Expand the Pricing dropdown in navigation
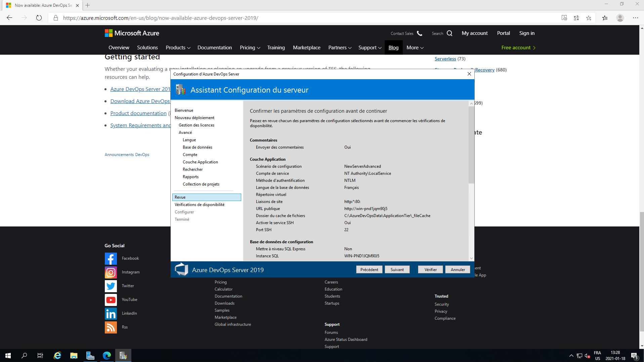This screenshot has width=644, height=362. [250, 48]
